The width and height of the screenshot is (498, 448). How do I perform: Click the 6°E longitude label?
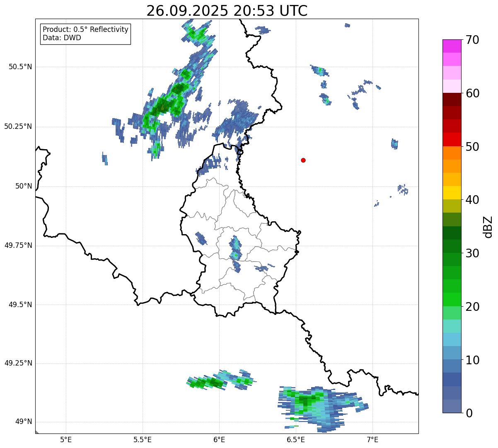(219, 440)
